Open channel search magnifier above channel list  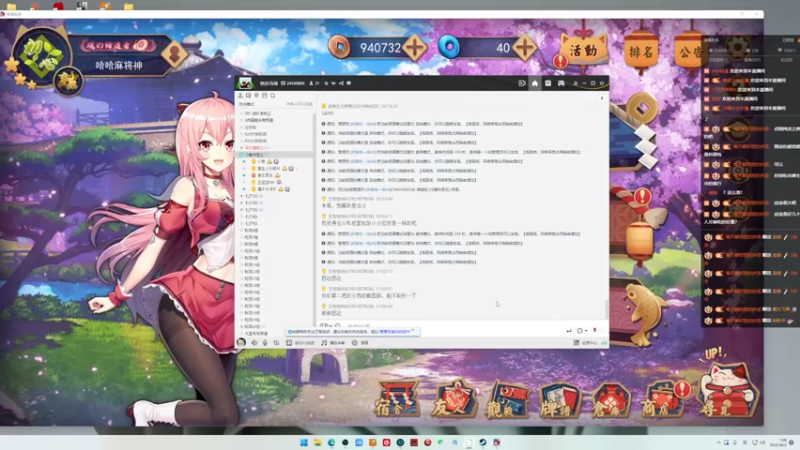pyautogui.click(x=273, y=95)
